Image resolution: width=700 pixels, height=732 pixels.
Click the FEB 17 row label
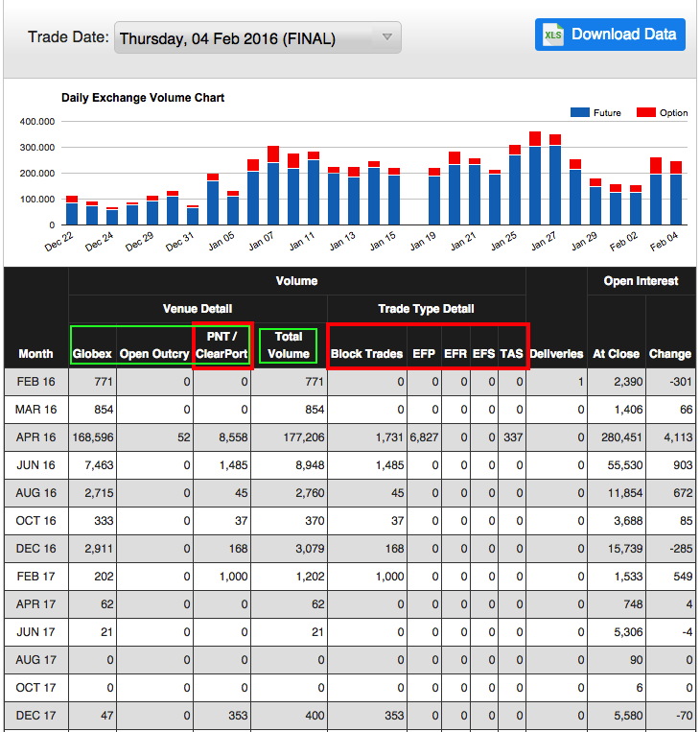click(35, 577)
